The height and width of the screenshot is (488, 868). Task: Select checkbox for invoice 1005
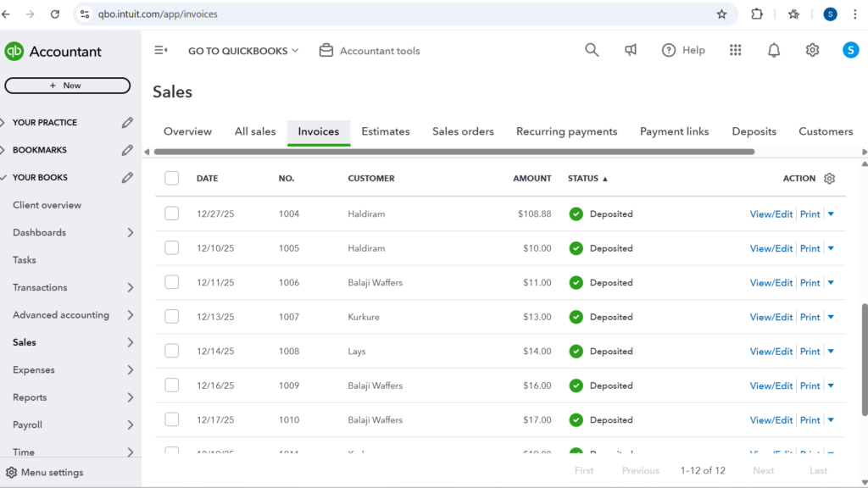point(171,248)
